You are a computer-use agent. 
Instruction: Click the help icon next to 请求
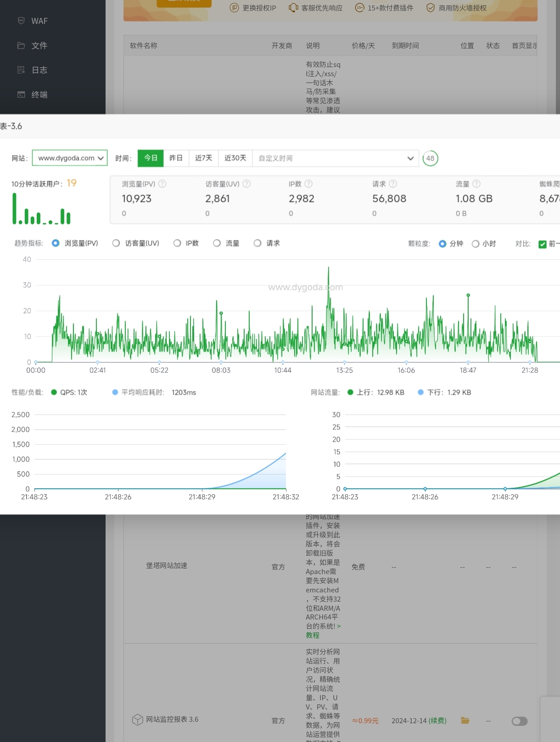point(393,184)
